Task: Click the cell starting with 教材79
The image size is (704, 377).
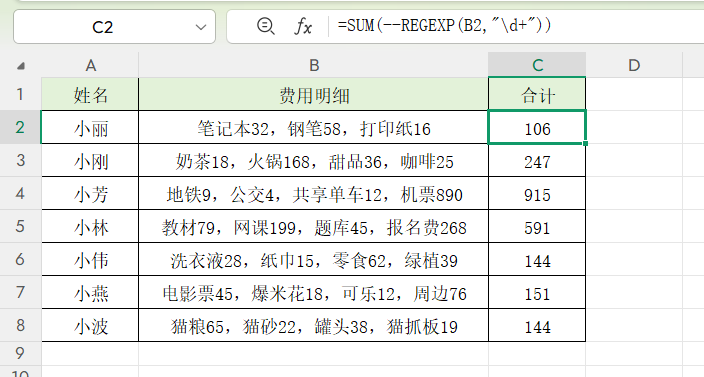Action: [x=313, y=226]
